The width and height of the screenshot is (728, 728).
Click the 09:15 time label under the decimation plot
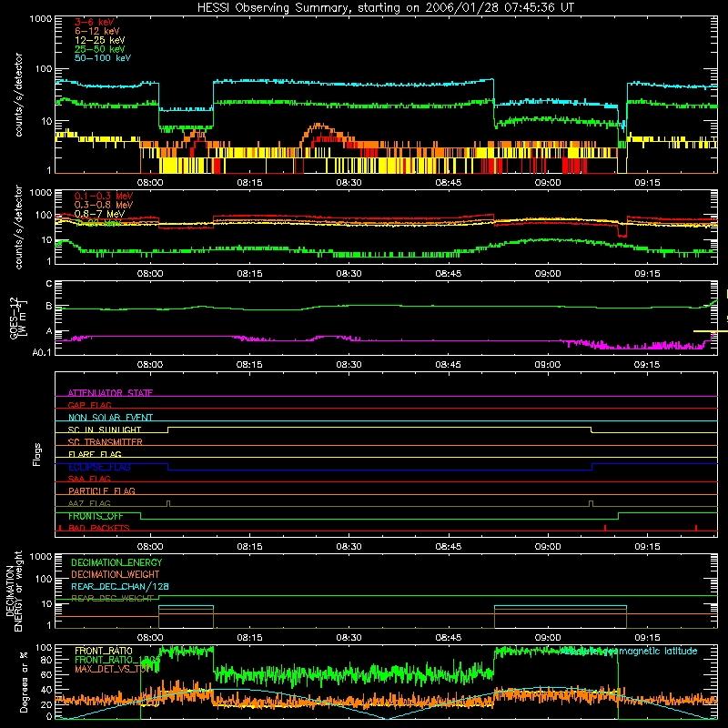tap(647, 638)
